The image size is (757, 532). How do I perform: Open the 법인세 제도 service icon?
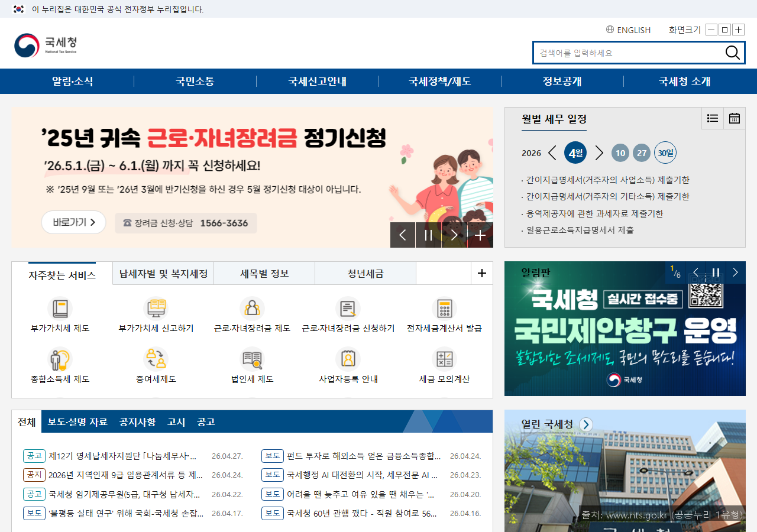coord(252,359)
